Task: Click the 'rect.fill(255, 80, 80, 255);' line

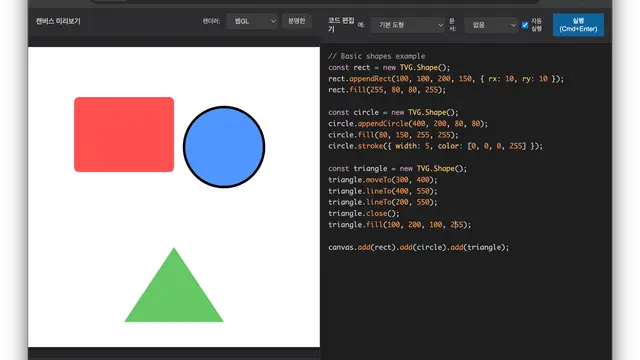Action: tap(387, 90)
